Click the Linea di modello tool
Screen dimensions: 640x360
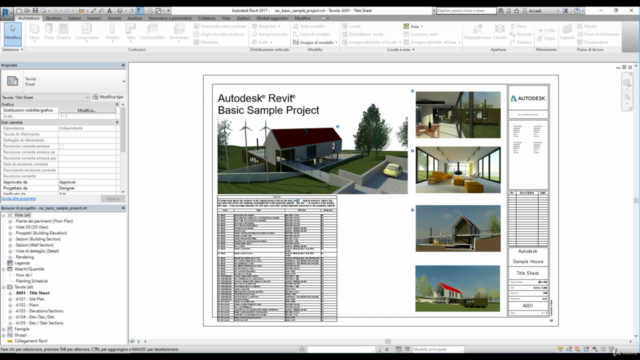point(311,34)
